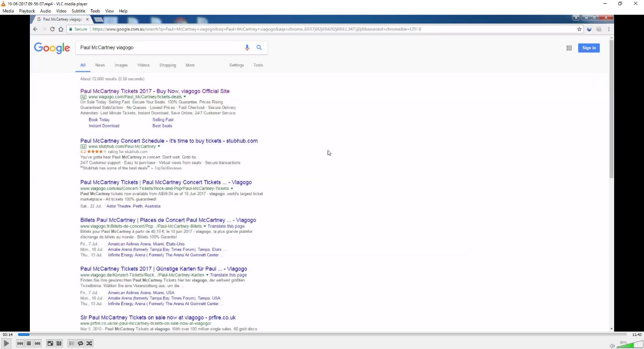The width and height of the screenshot is (644, 349).
Task: Expand the More search categories
Action: [x=190, y=65]
